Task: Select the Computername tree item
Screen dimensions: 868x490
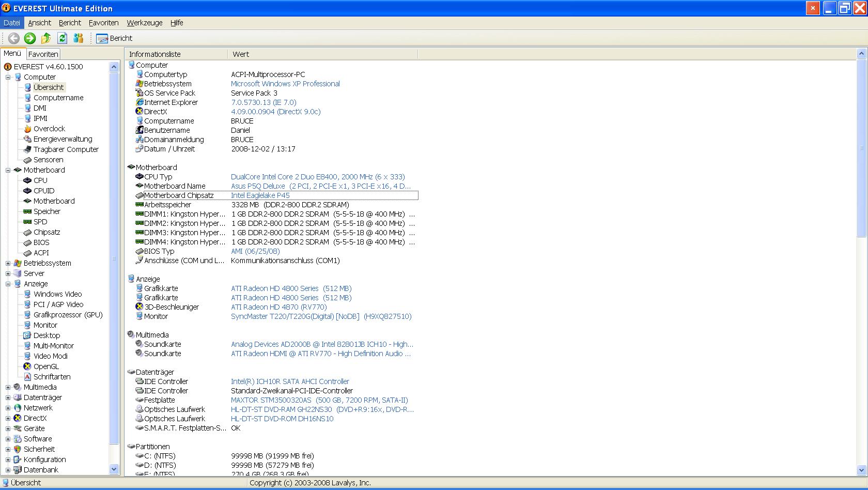Action: (x=58, y=98)
